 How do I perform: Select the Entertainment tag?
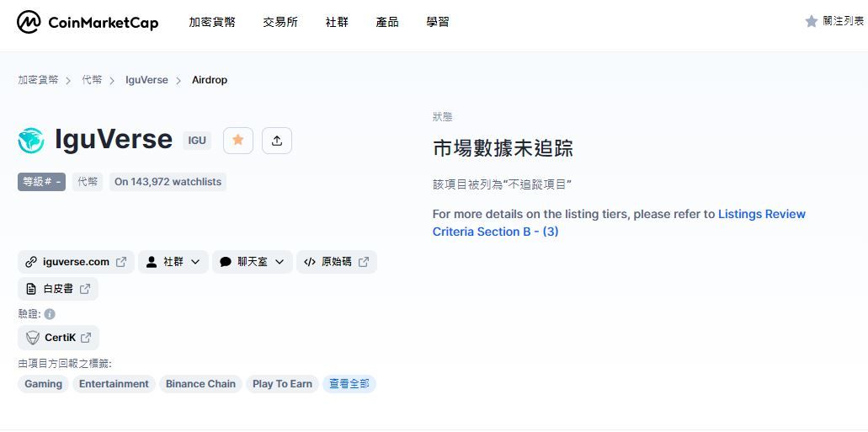point(114,384)
